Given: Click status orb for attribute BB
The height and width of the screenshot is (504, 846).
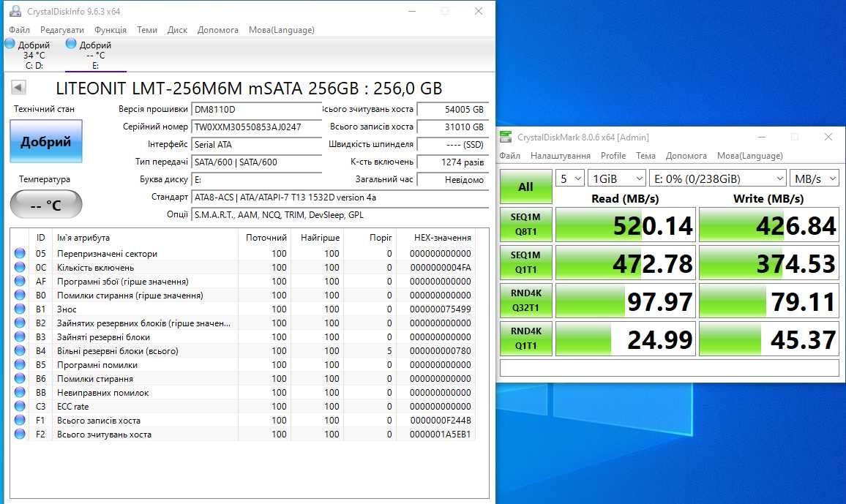Looking at the screenshot, I should (20, 392).
